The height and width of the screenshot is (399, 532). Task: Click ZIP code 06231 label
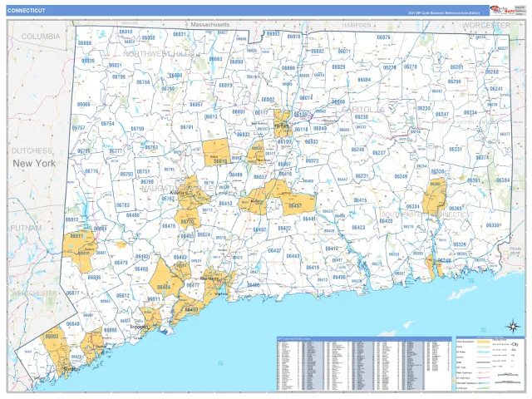click(x=362, y=176)
